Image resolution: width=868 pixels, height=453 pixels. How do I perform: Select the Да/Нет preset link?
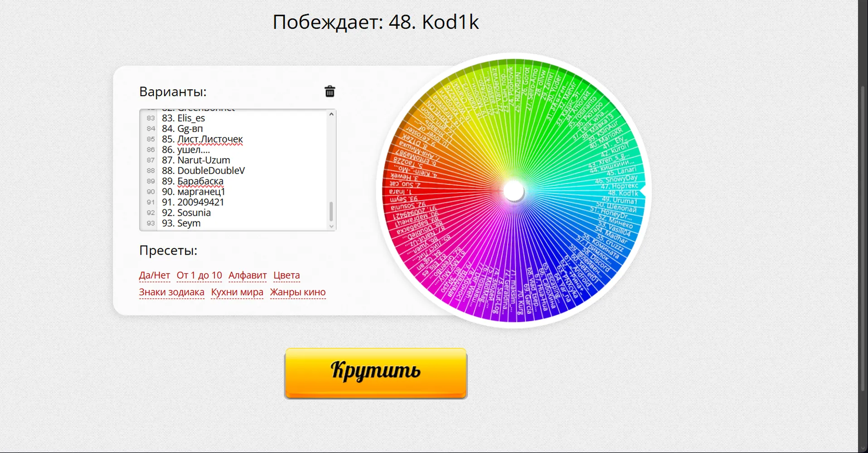click(155, 275)
